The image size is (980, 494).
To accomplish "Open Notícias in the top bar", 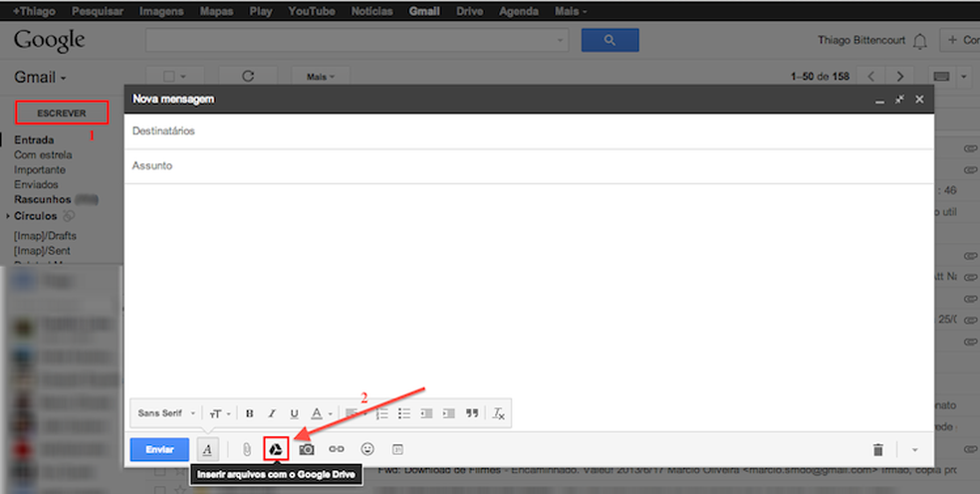I will pyautogui.click(x=371, y=11).
